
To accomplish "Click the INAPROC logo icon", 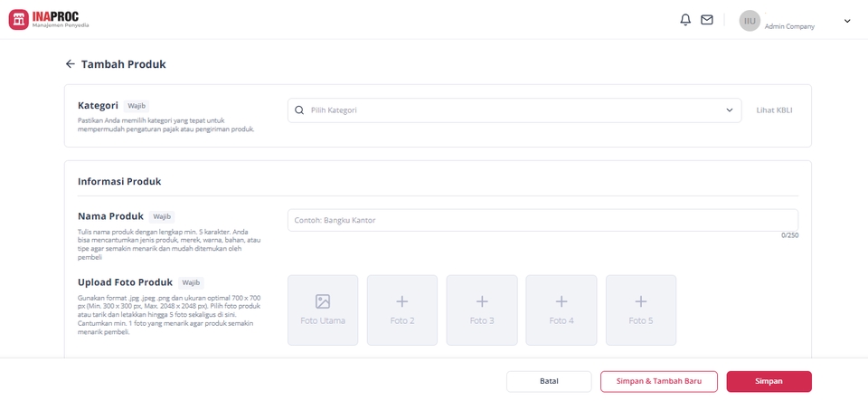I will point(18,20).
